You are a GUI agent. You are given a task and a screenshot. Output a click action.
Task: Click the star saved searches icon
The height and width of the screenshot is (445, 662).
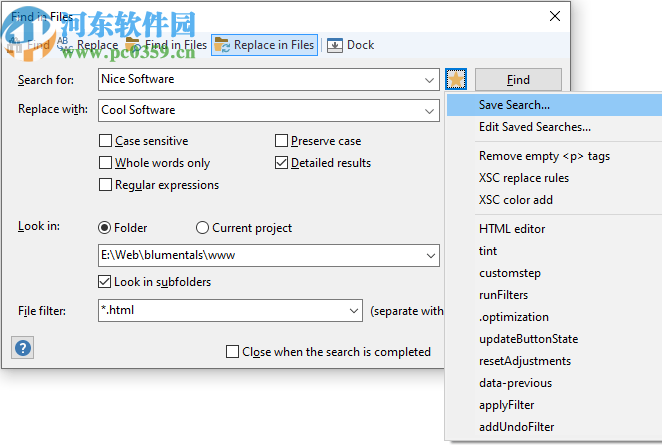pos(456,79)
